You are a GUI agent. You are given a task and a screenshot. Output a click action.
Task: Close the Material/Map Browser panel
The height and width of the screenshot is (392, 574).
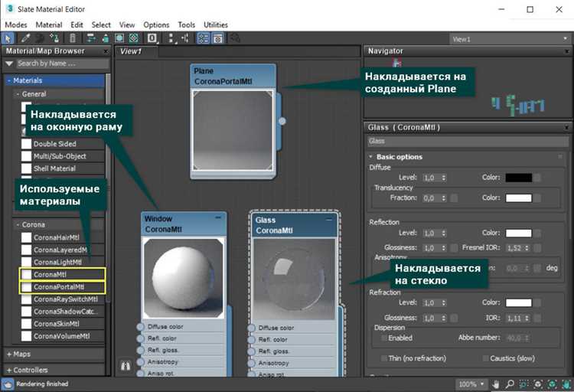106,51
